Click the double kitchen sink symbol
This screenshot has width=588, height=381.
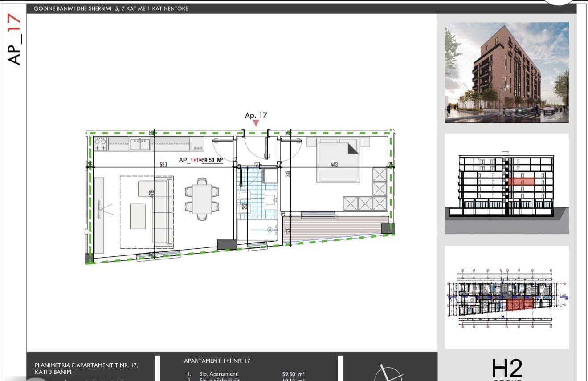pyautogui.click(x=140, y=144)
